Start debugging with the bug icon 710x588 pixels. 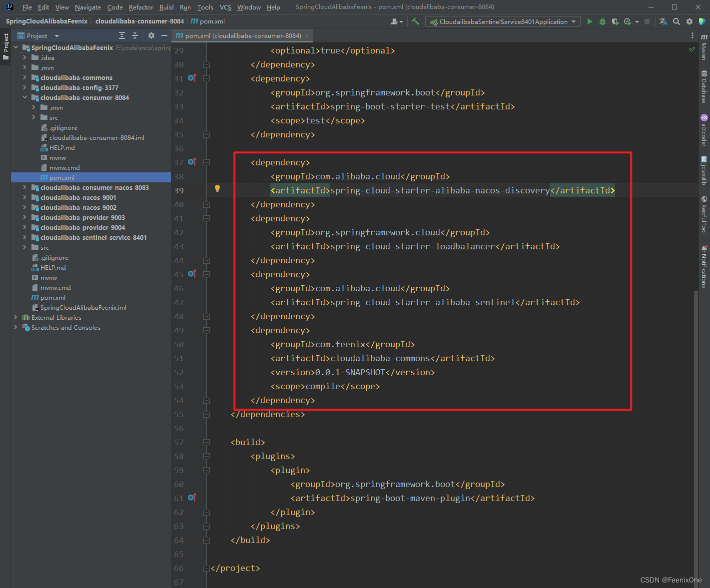click(603, 21)
